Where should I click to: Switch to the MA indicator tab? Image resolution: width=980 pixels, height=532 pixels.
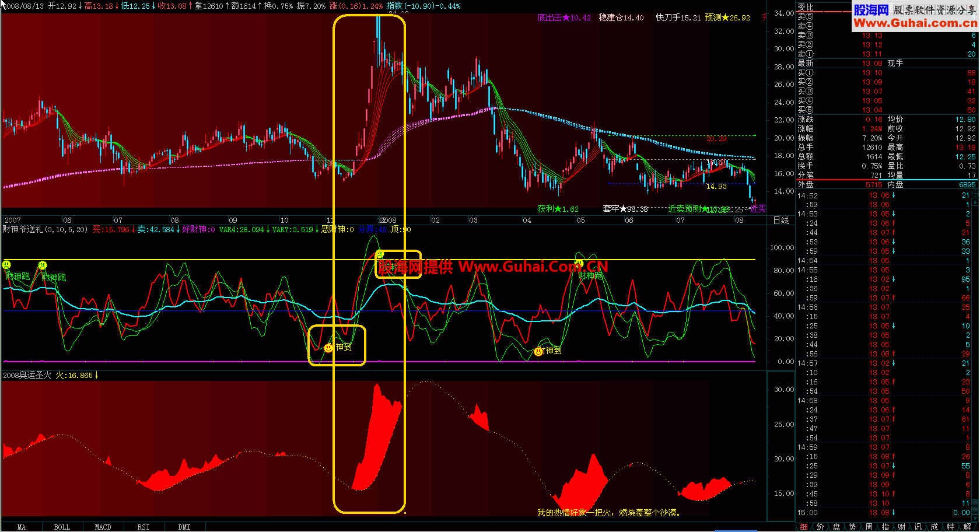[22, 527]
